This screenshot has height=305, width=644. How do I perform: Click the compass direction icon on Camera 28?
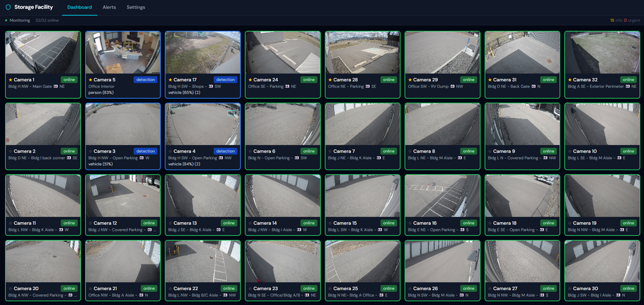(368, 87)
